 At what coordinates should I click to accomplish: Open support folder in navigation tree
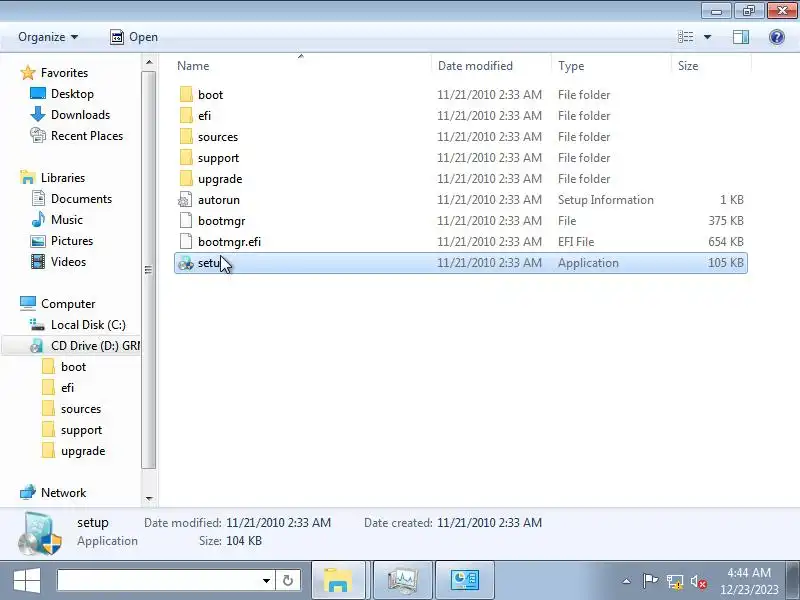point(72,430)
